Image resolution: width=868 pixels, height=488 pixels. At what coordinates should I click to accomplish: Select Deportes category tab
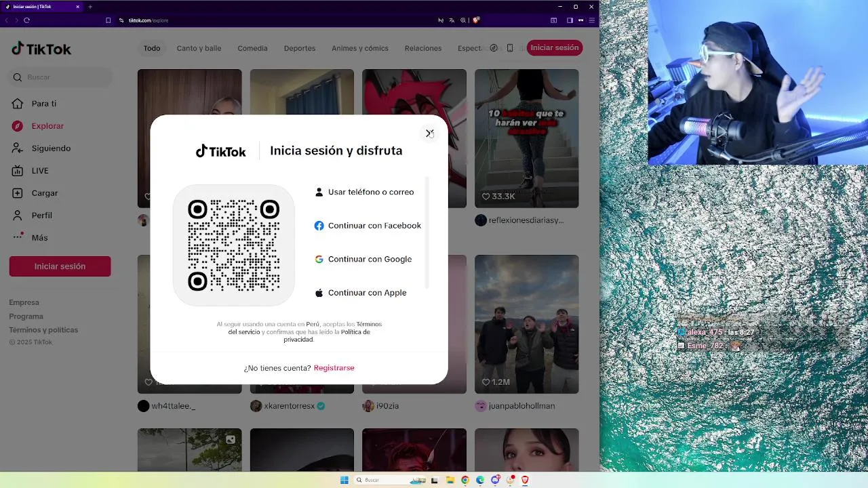(300, 48)
